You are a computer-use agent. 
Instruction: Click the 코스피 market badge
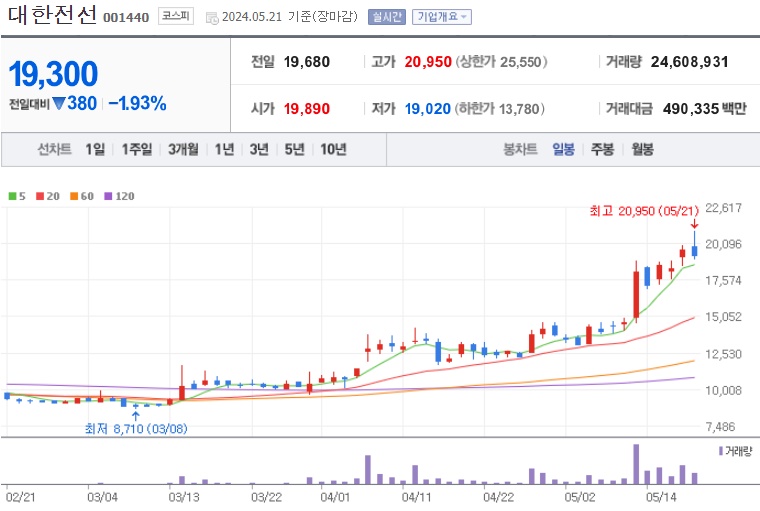coord(175,16)
